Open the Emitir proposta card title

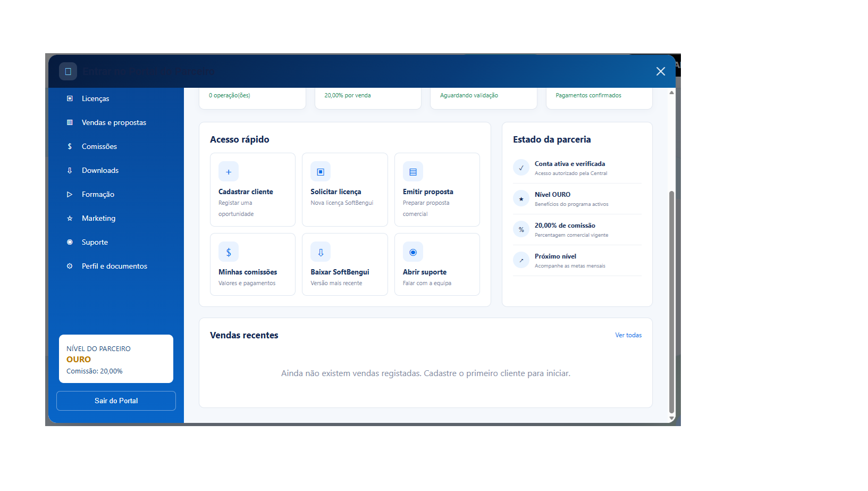pos(428,192)
